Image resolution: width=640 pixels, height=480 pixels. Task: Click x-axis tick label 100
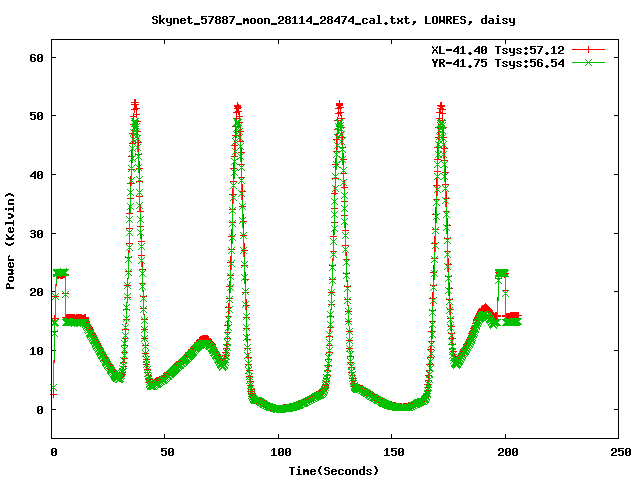pyautogui.click(x=281, y=452)
